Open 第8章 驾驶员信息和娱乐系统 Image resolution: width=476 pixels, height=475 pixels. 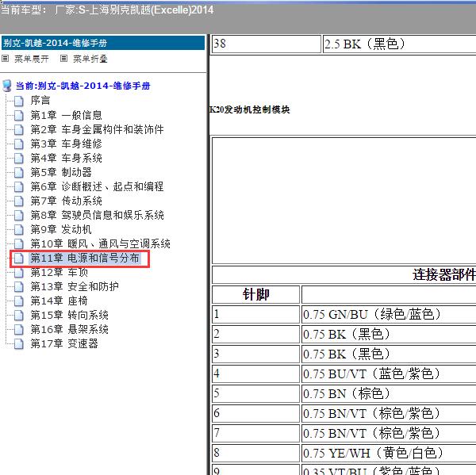[97, 215]
